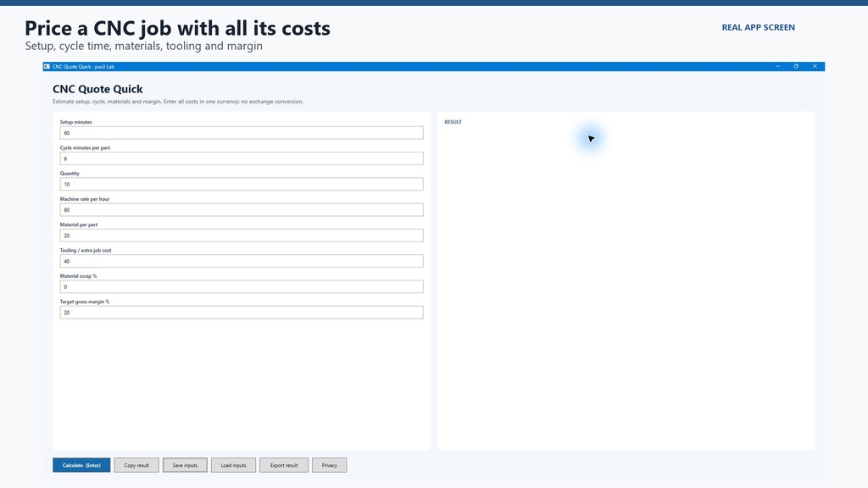Click the Material per part field
Screen dimensions: 868x488
(242, 236)
